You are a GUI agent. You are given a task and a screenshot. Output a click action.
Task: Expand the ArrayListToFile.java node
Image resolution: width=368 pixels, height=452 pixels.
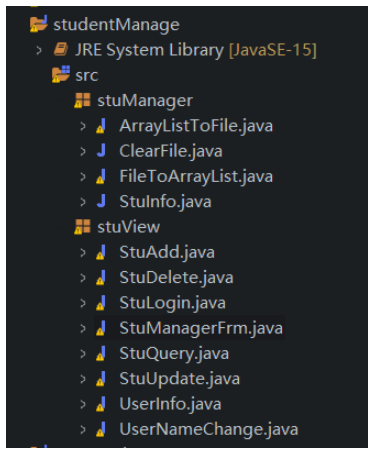[x=83, y=126]
